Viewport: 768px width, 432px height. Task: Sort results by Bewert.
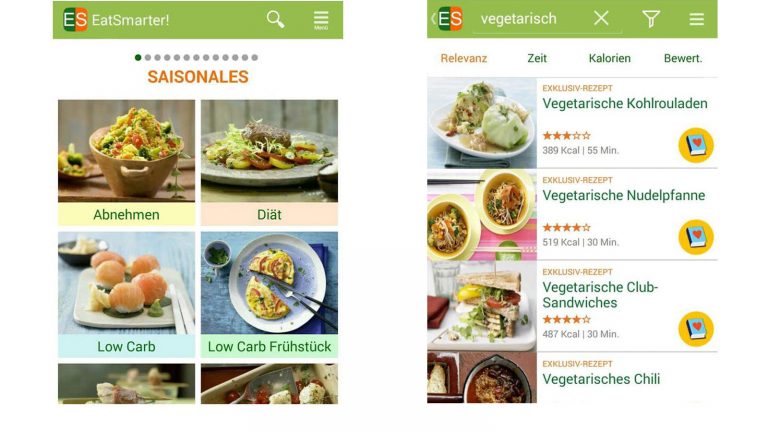[x=683, y=58]
